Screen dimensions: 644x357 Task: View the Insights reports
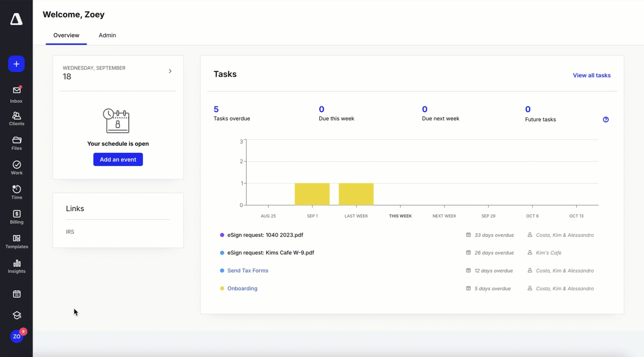tap(16, 266)
